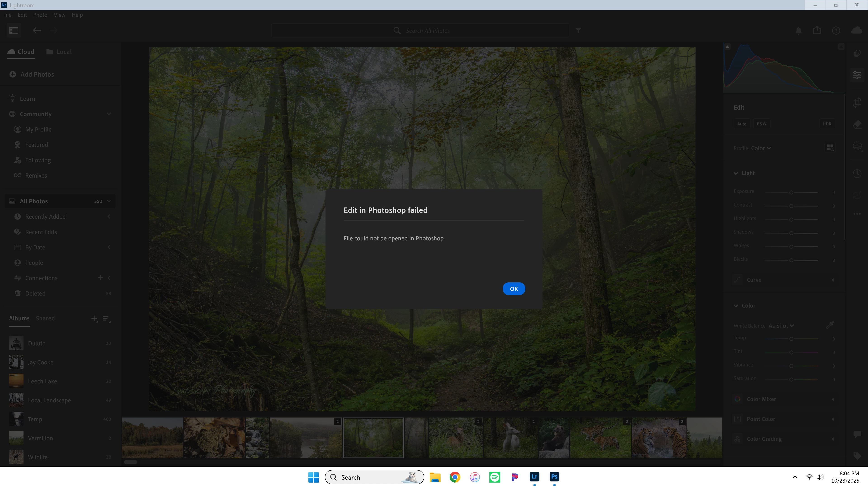868x488 pixels.
Task: Toggle HDR edit mode
Action: (827, 124)
